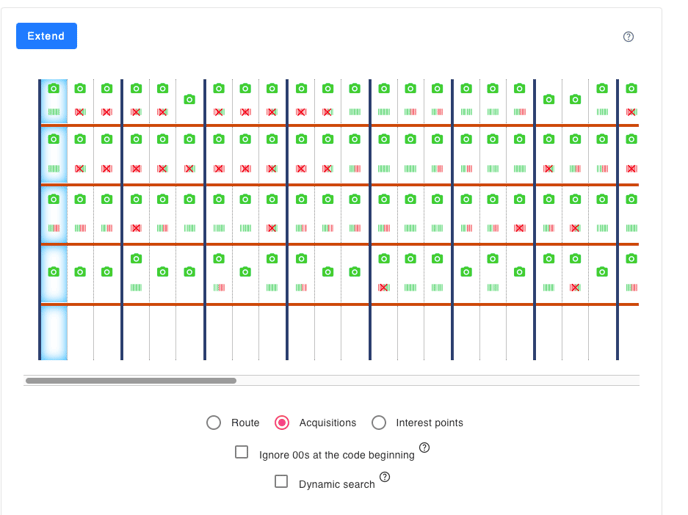Click the barcode in highlighted column's third row

54,228
